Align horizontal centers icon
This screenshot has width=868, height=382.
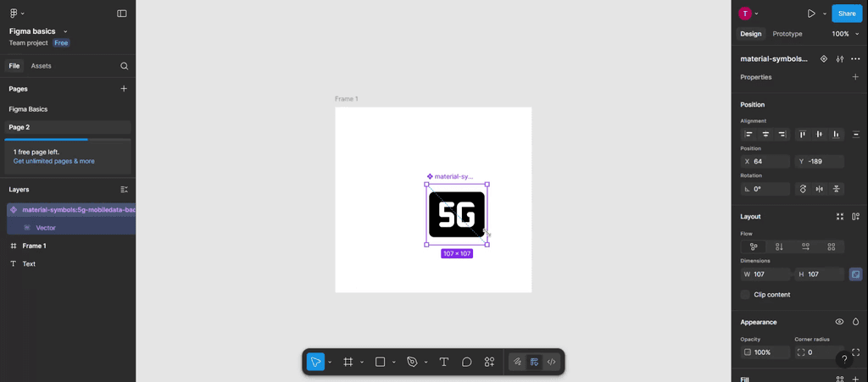(x=765, y=134)
